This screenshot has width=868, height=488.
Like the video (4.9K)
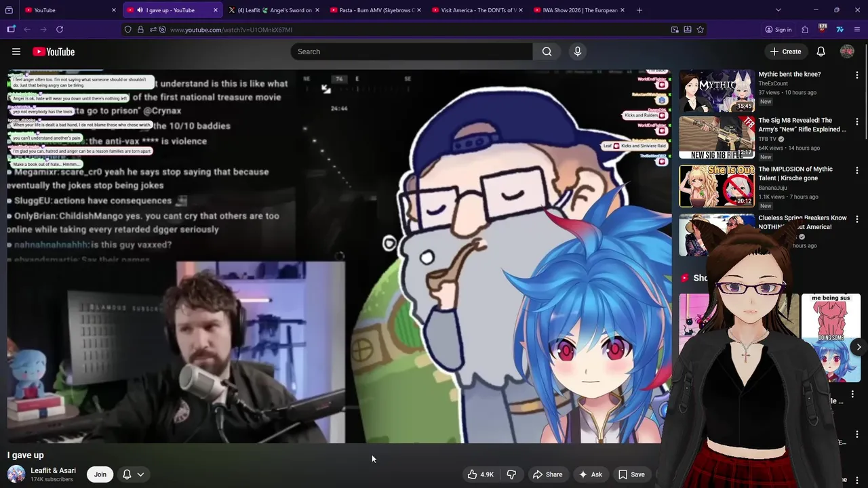pyautogui.click(x=480, y=474)
